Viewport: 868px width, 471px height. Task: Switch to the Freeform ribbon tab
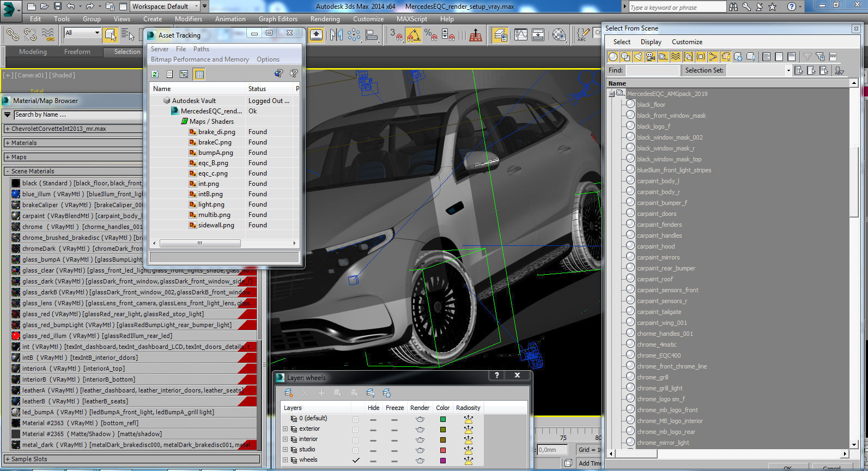77,52
